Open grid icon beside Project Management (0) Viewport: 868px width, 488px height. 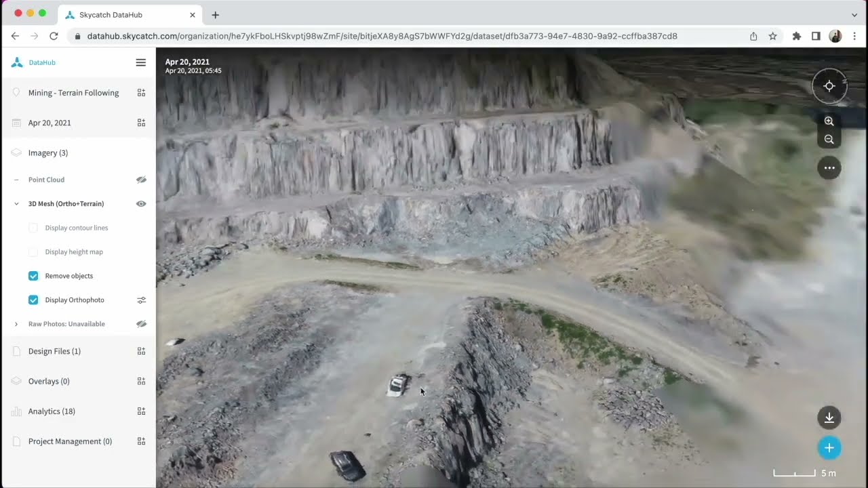click(141, 441)
